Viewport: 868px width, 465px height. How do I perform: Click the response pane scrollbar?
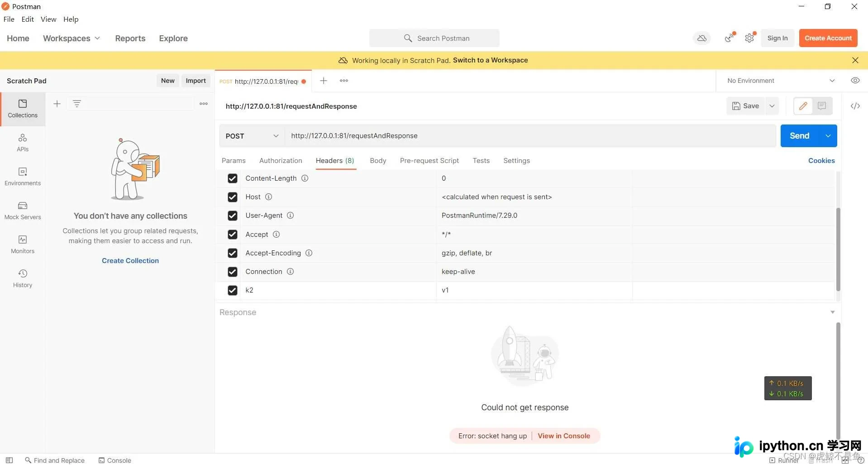(x=838, y=380)
